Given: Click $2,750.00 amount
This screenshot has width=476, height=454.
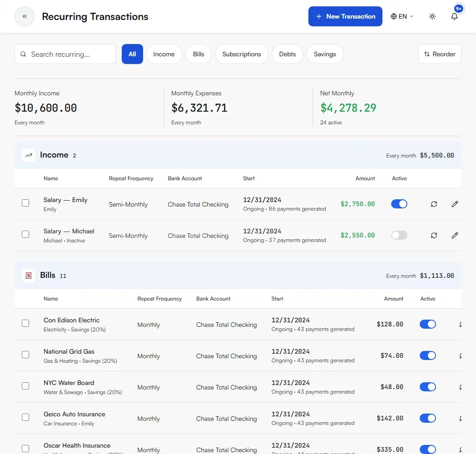Looking at the screenshot, I should [357, 204].
